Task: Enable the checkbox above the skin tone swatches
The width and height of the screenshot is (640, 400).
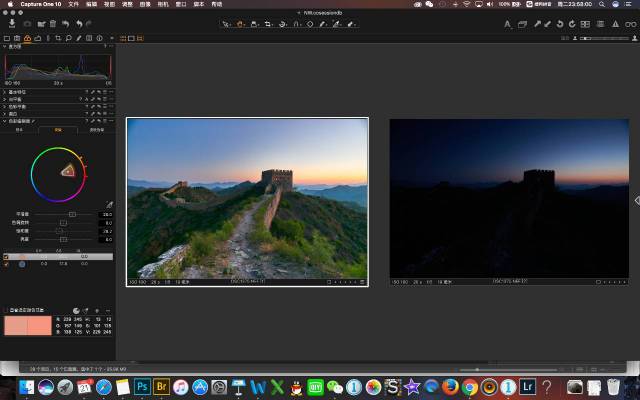Action: (6, 310)
